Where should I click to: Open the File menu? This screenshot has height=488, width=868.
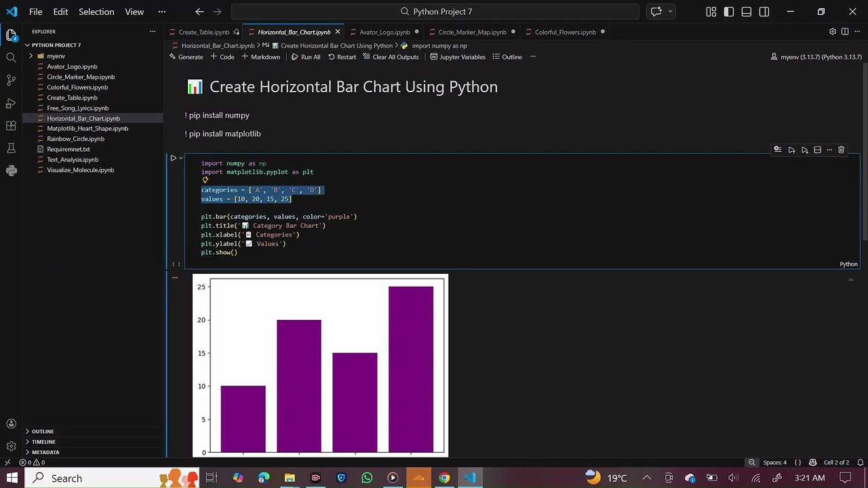[36, 12]
